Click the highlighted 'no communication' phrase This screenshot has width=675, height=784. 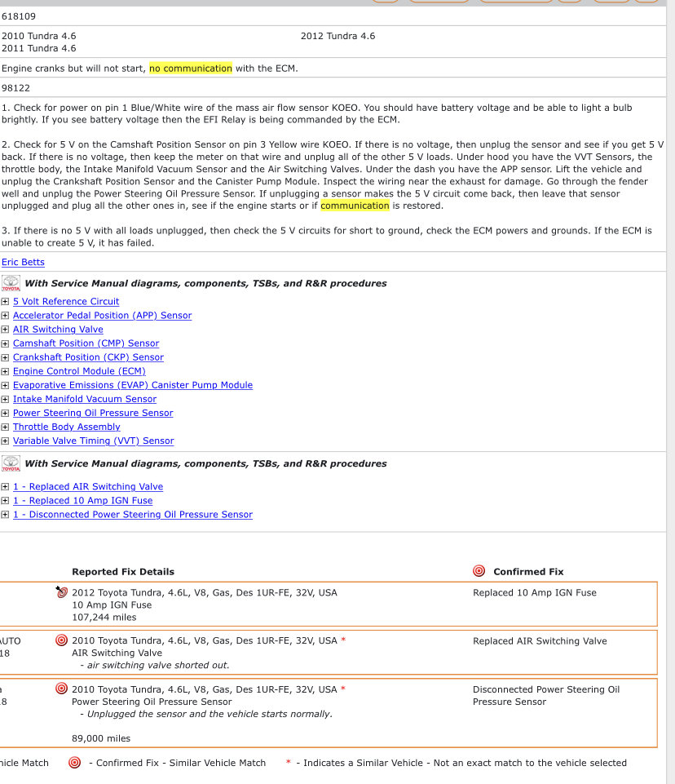pyautogui.click(x=191, y=68)
